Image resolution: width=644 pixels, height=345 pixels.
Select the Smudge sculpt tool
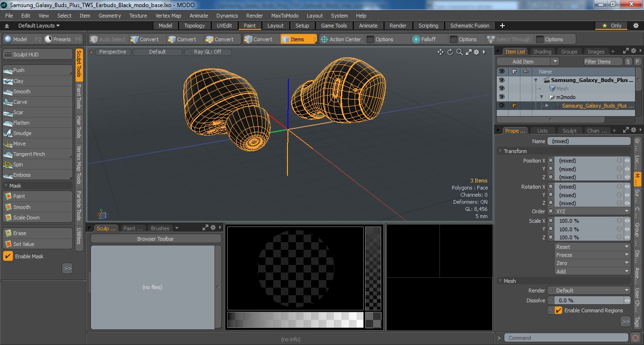38,133
